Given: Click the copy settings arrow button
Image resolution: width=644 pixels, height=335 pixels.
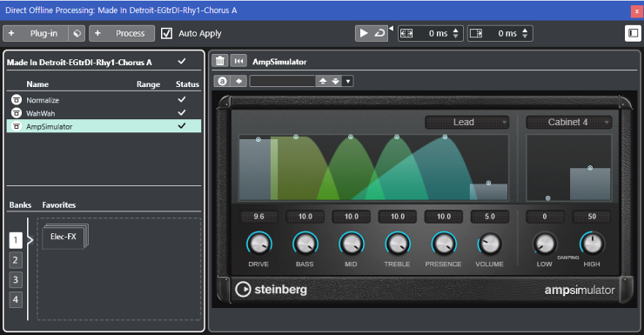Looking at the screenshot, I should (x=239, y=81).
